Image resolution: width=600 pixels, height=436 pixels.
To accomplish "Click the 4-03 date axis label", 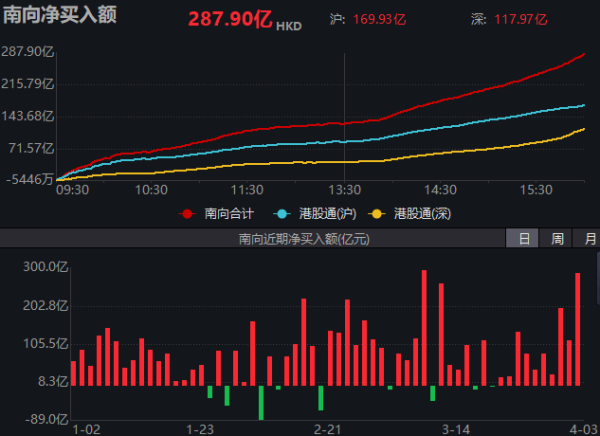I will click(x=581, y=428).
